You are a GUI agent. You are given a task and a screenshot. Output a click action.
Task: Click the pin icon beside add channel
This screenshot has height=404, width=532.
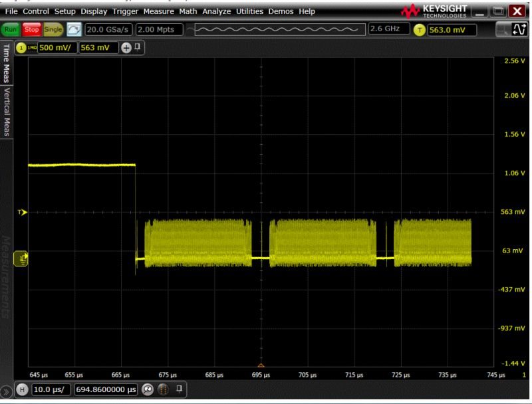click(x=138, y=47)
